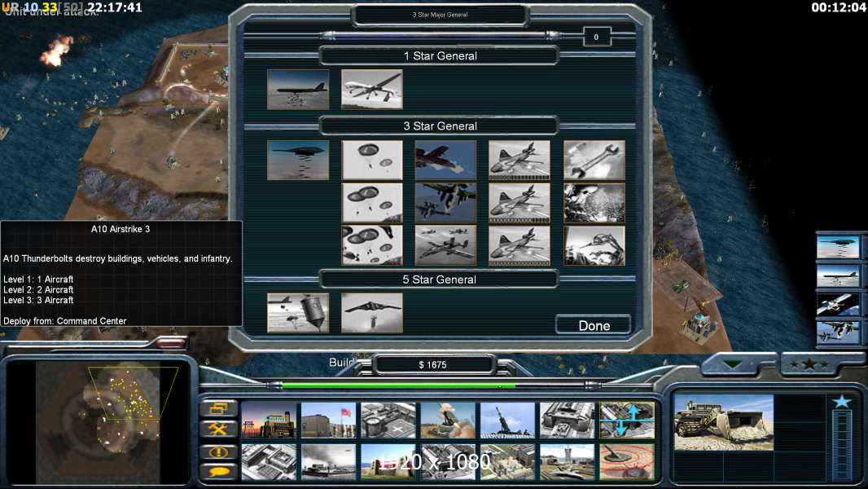Click the $ 1675 money display

click(432, 364)
